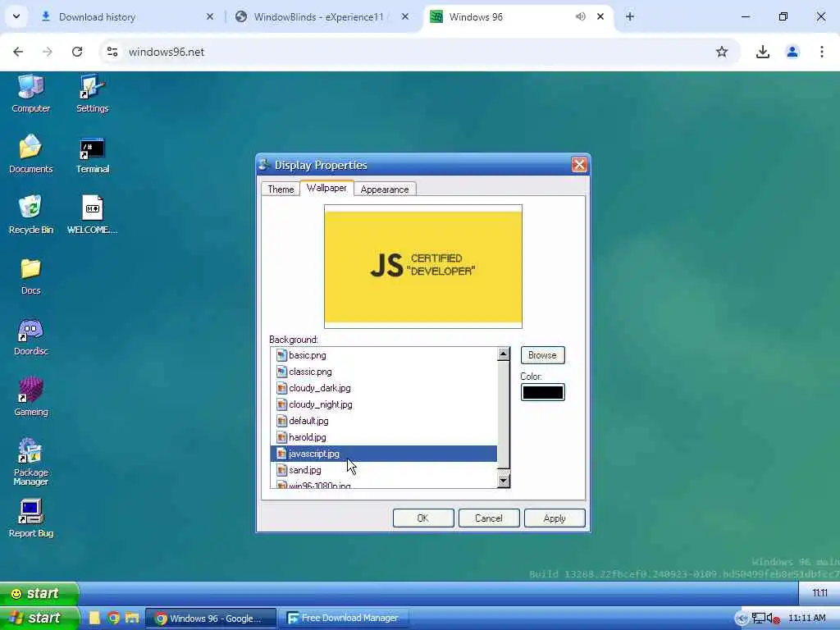Open a new browser tab

tap(630, 16)
